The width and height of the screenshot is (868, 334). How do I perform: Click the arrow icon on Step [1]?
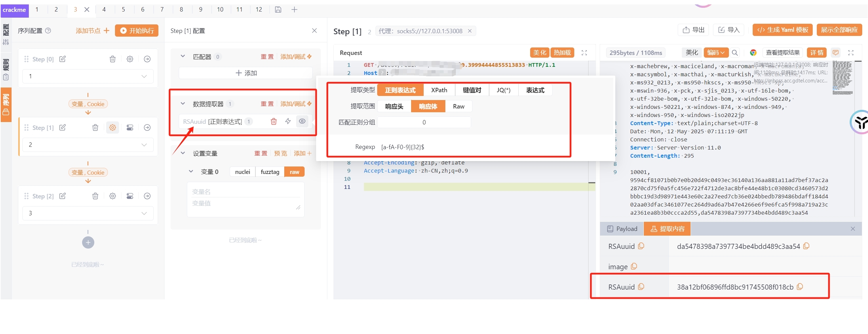[147, 127]
